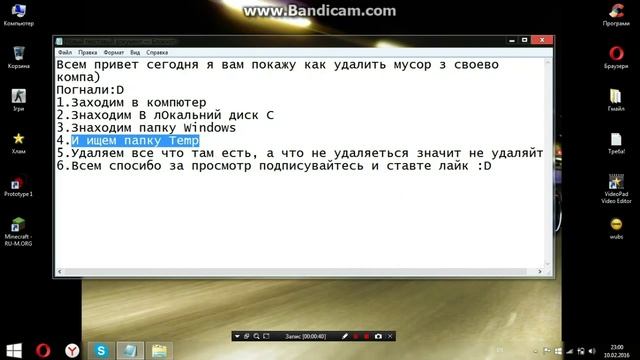
Task: Open the network signal tray icon
Action: pyautogui.click(x=570, y=351)
